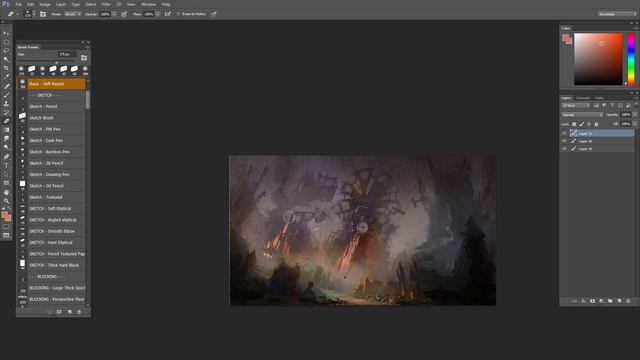Select the Zoom tool
This screenshot has height=360, width=640.
(x=6, y=201)
